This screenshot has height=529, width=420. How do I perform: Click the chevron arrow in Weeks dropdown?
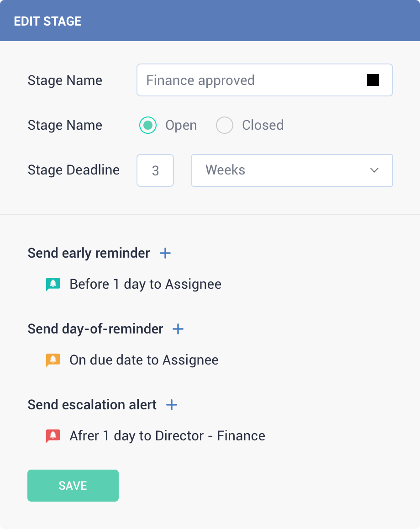click(x=374, y=170)
